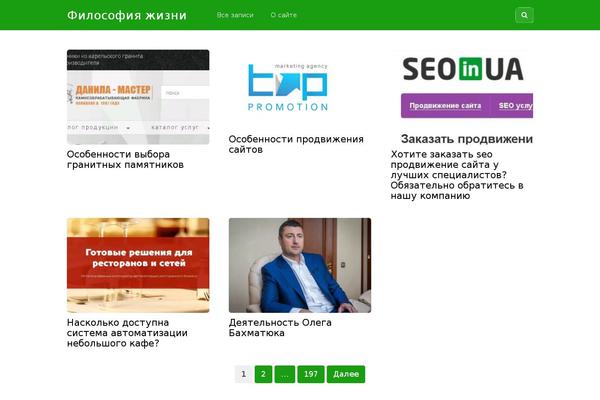Go to pagination page 2

pos(263,374)
